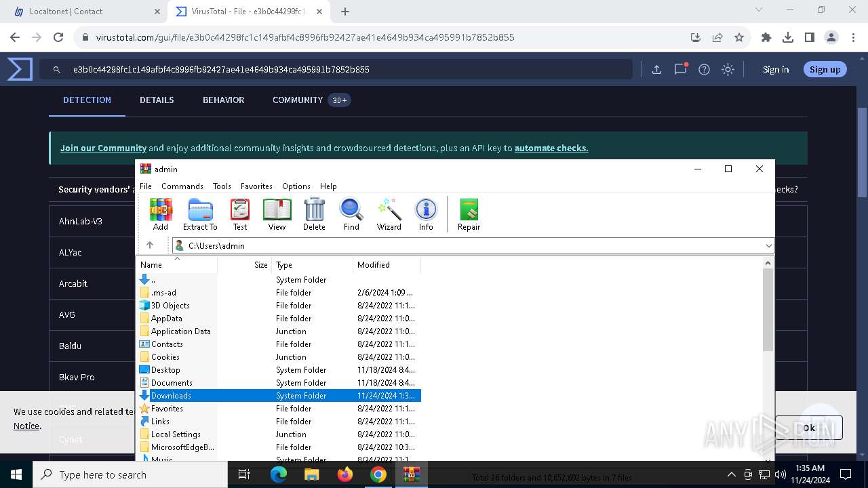Image resolution: width=868 pixels, height=488 pixels.
Task: Click the WinRAR taskbar icon
Action: (412, 474)
